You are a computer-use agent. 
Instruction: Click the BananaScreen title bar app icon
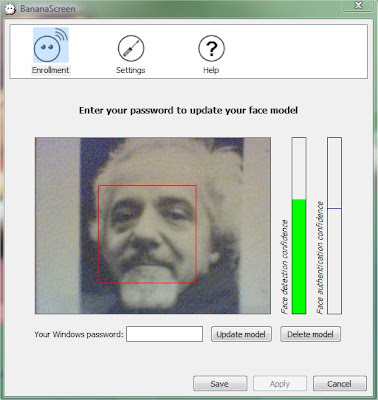11,9
